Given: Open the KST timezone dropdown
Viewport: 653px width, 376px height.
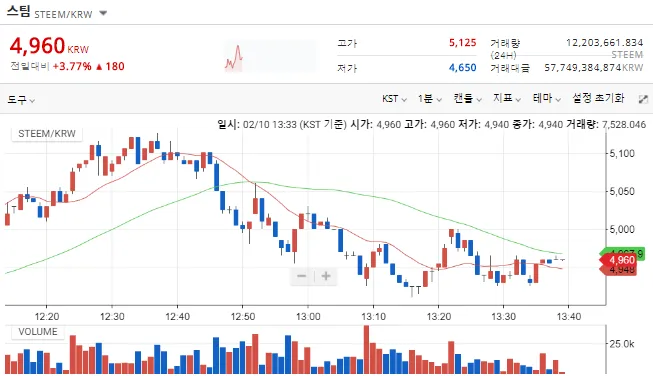Looking at the screenshot, I should click(x=394, y=99).
